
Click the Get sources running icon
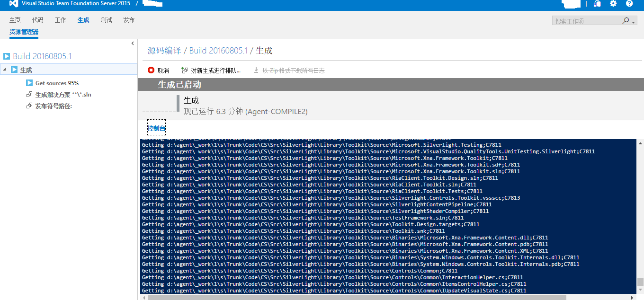29,83
